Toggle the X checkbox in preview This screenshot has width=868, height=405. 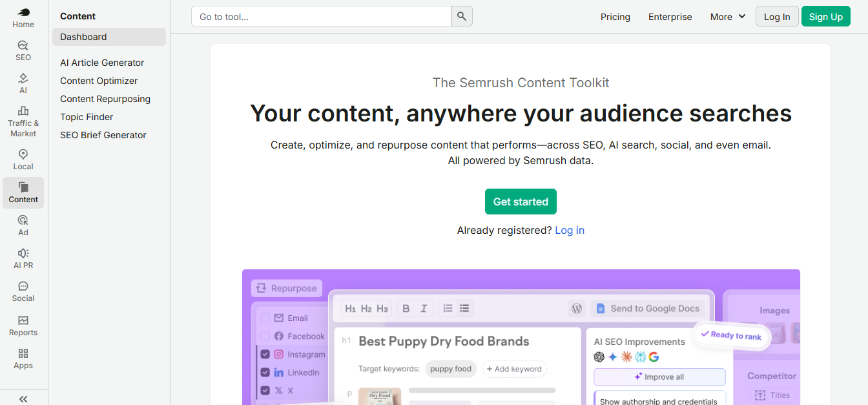tap(265, 390)
